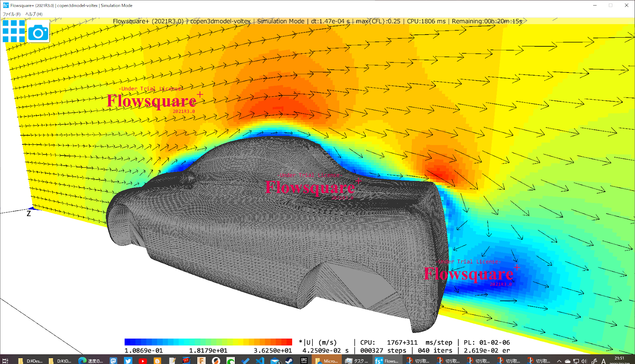Click the dt:1.47e-04 s status text
This screenshot has width=635, height=364.
pos(331,21)
